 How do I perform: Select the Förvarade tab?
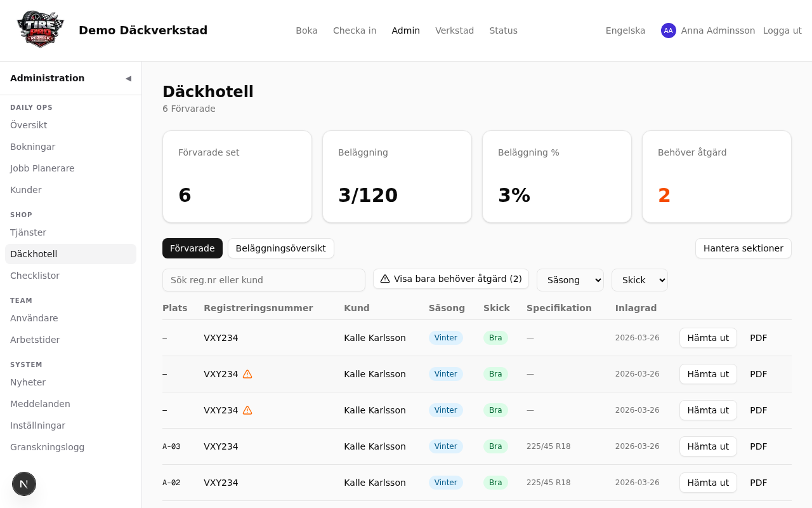click(x=192, y=248)
